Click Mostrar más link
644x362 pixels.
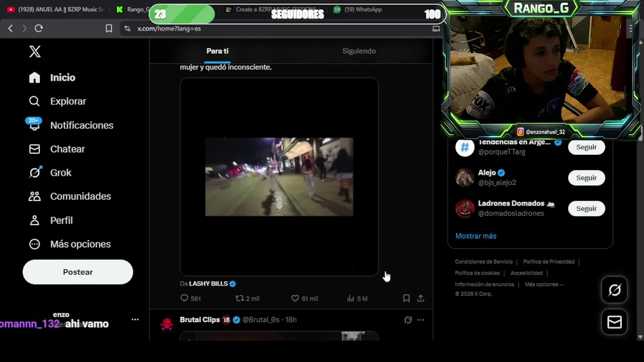pyautogui.click(x=475, y=236)
